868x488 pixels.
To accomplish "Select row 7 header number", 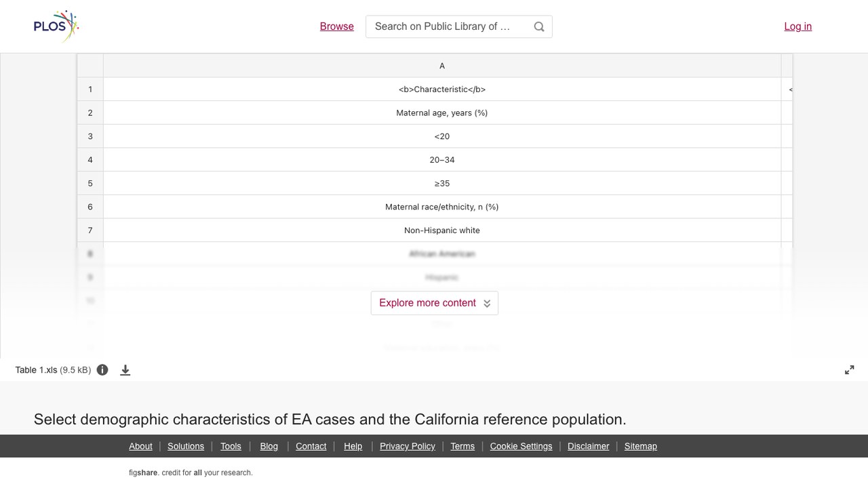I will (90, 230).
